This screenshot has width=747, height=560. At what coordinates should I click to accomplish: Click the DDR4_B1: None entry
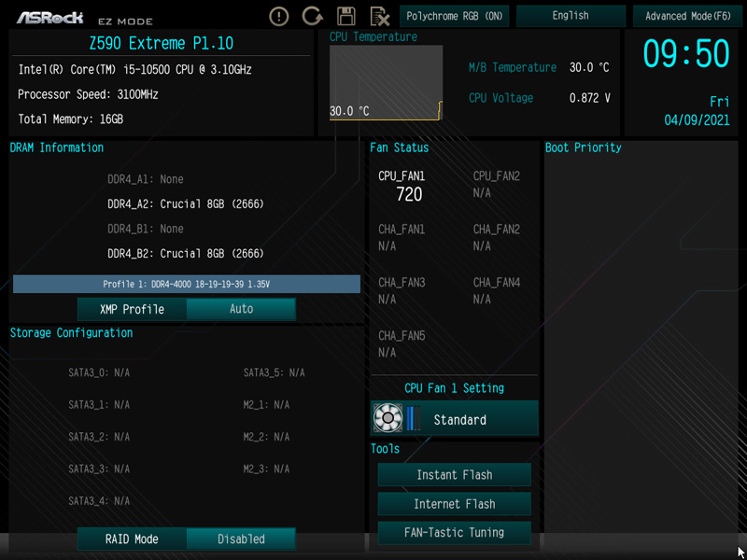pos(146,229)
